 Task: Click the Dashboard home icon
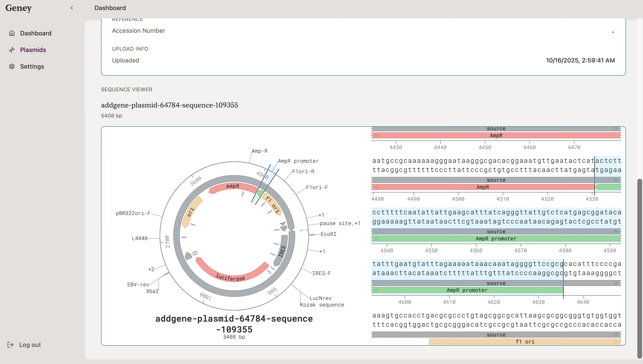coord(12,33)
